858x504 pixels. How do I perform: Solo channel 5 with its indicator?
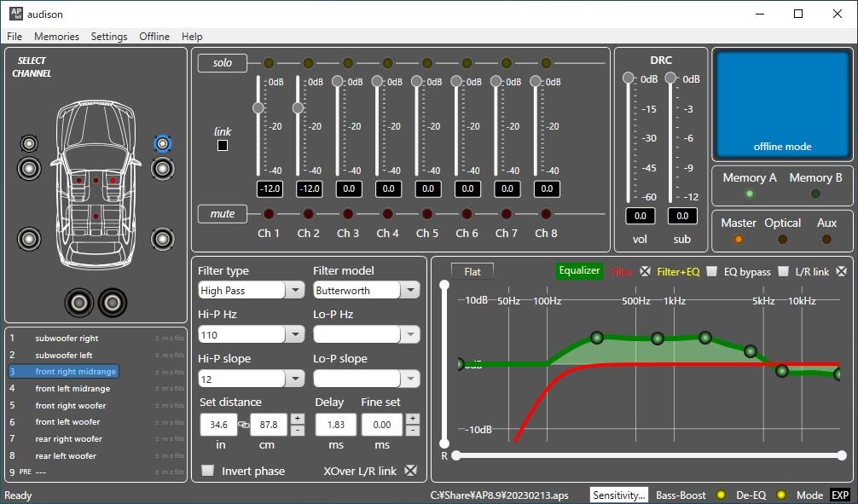pyautogui.click(x=427, y=63)
